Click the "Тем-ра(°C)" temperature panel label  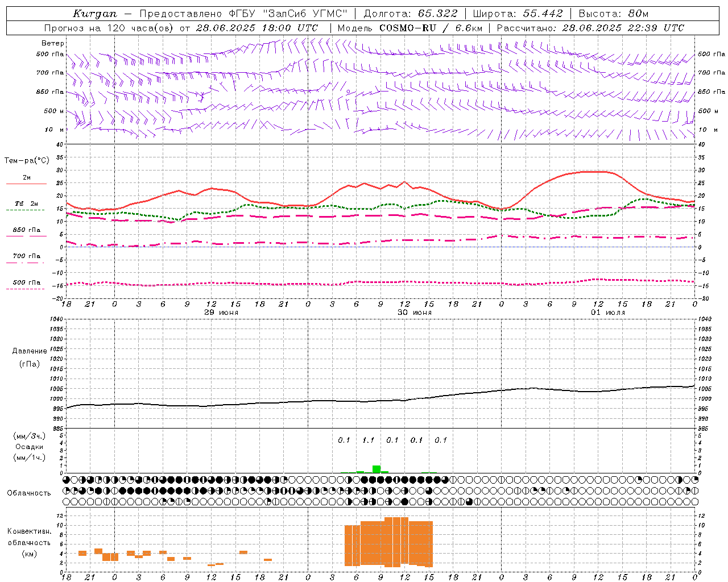click(x=27, y=161)
